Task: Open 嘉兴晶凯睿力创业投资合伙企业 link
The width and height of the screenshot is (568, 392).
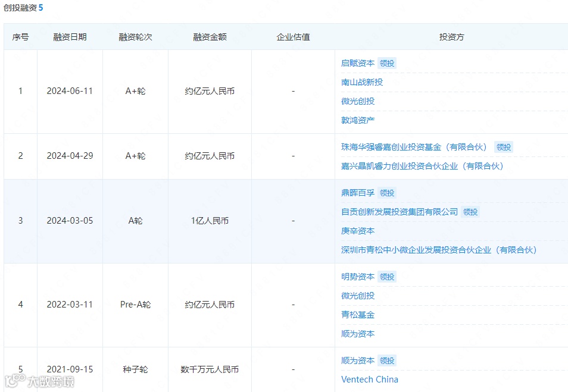Action: click(x=424, y=166)
